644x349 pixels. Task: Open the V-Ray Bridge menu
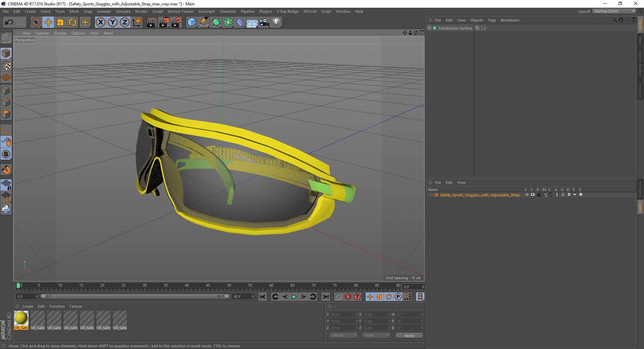click(x=287, y=11)
